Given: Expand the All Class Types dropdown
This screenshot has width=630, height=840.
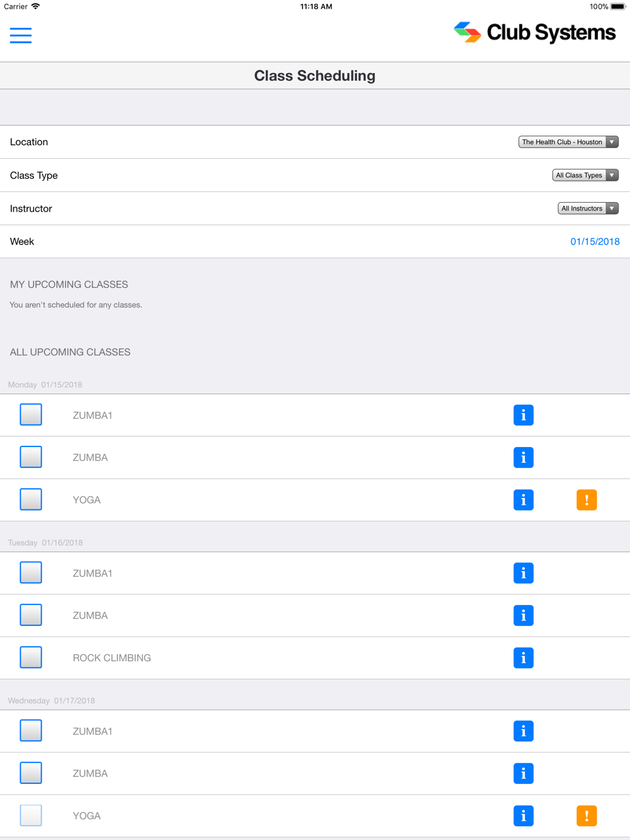Looking at the screenshot, I should tap(585, 176).
